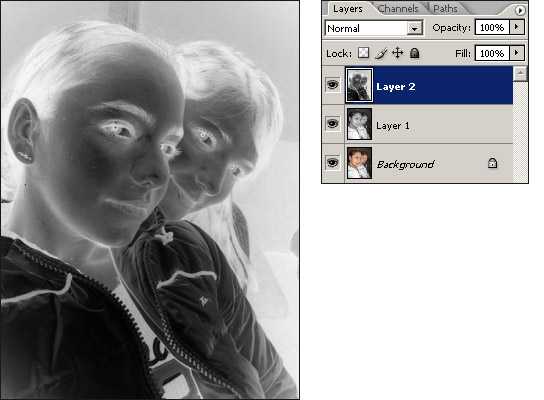Toggle lock transparent pixels icon

[363, 53]
